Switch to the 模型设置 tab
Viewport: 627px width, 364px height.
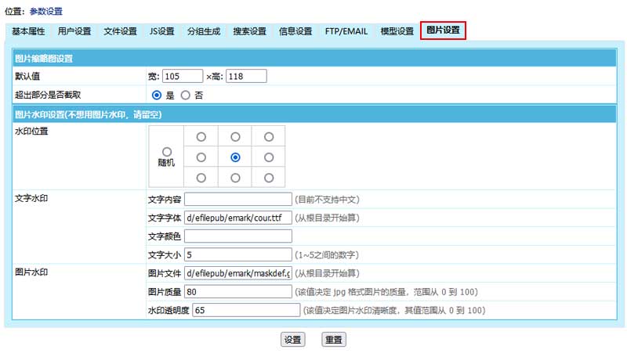[x=397, y=31]
